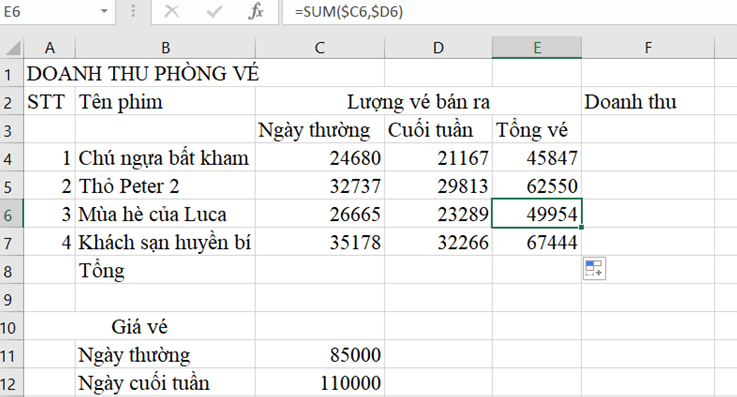
Task: Select the total cell 67444
Action: [537, 242]
